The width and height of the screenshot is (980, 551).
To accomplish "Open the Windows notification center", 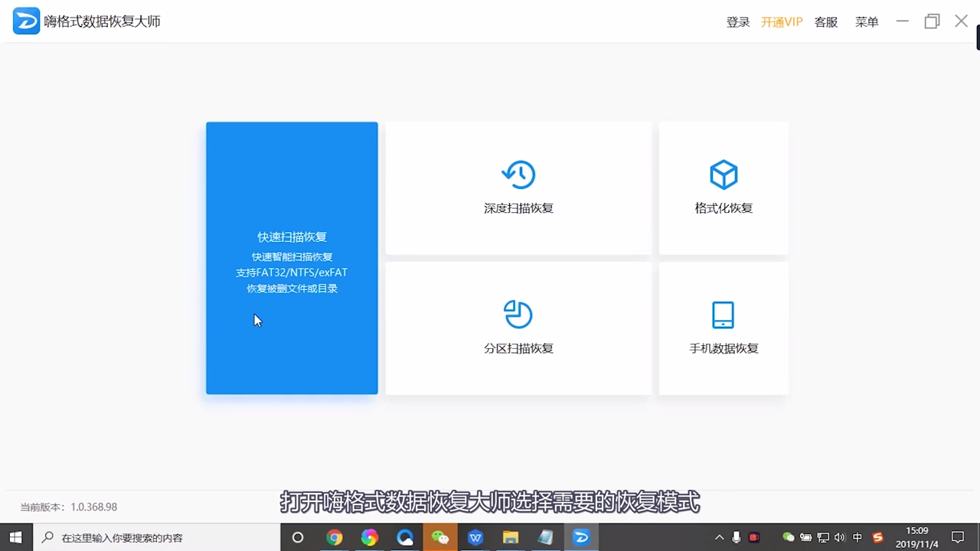I will click(x=957, y=537).
